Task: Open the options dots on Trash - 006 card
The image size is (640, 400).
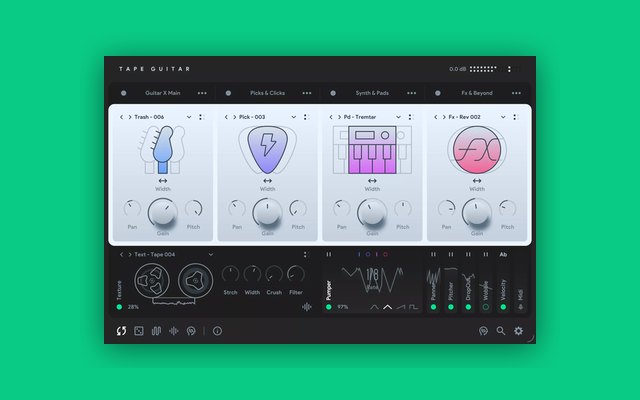Action: [x=200, y=117]
